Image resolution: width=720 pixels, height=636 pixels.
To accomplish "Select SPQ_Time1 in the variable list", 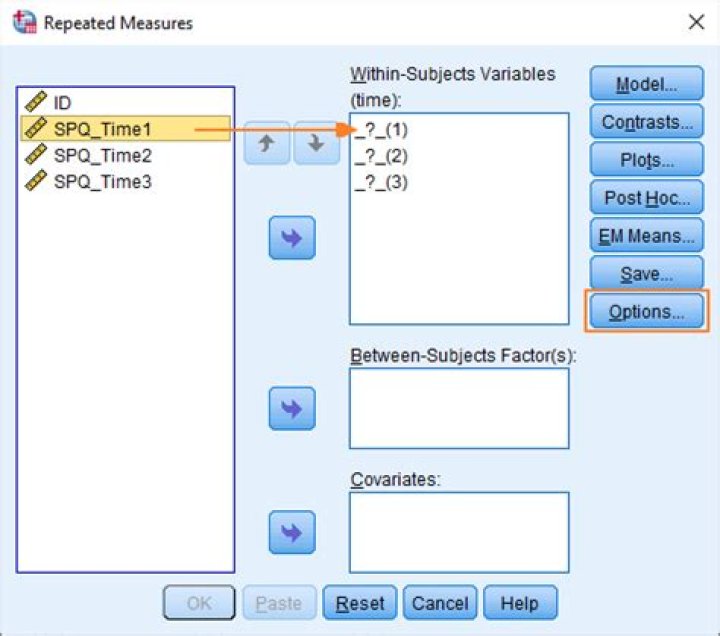I will point(102,129).
